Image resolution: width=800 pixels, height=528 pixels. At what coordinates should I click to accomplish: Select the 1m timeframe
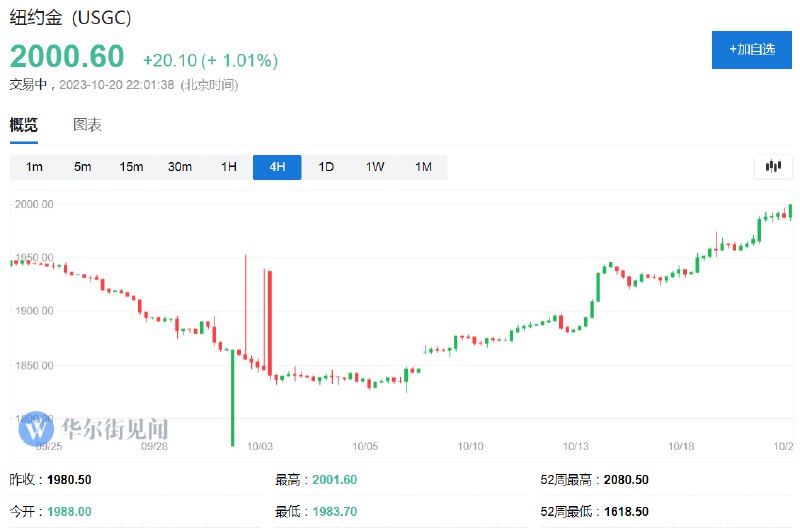point(34,167)
